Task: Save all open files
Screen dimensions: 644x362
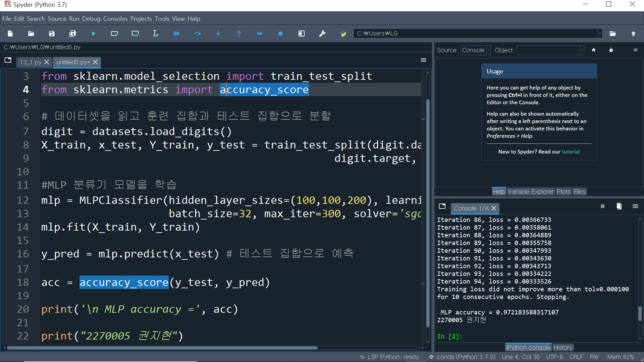Action: (72, 34)
